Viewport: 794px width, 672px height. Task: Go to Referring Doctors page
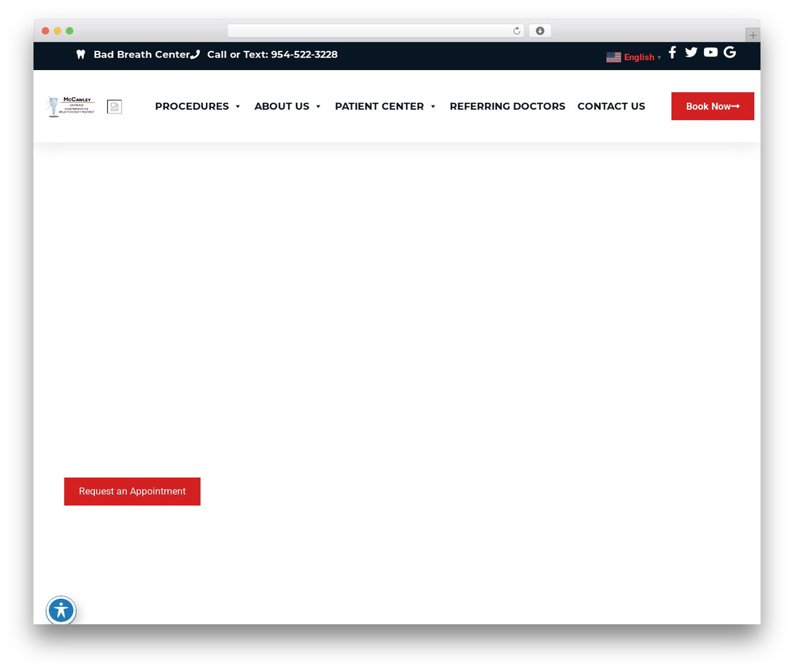[507, 107]
